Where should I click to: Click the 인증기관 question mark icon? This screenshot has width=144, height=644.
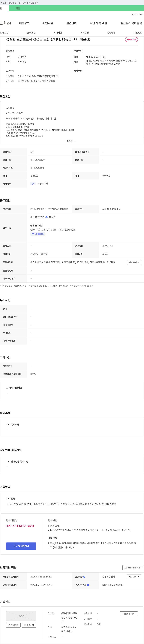pyautogui.click(x=84, y=577)
